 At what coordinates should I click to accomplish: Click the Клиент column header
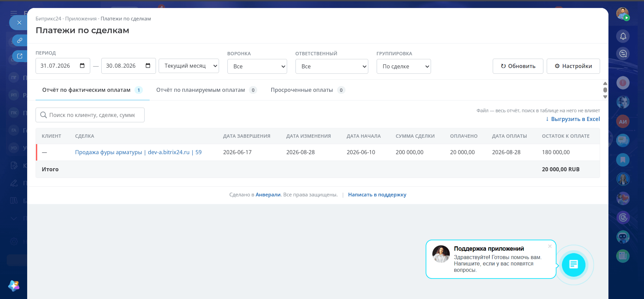[51, 136]
